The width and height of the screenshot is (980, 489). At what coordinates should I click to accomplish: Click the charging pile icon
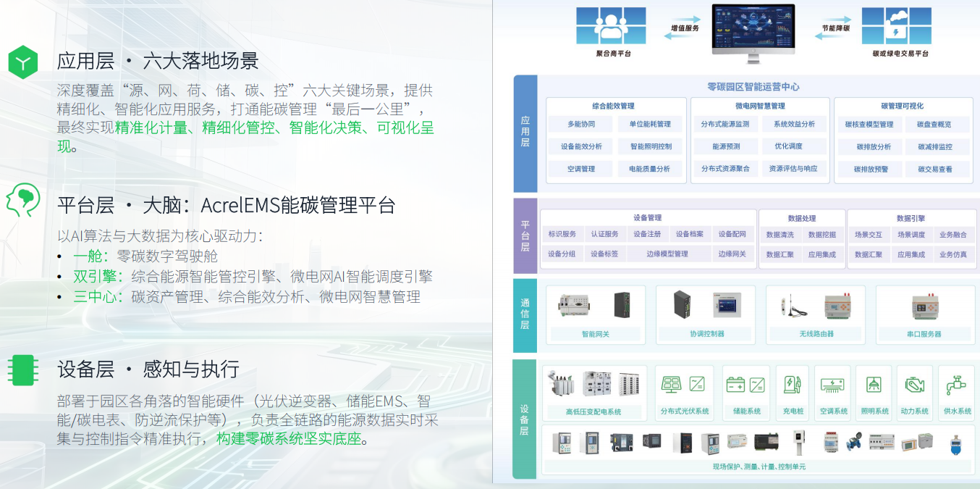(x=792, y=385)
